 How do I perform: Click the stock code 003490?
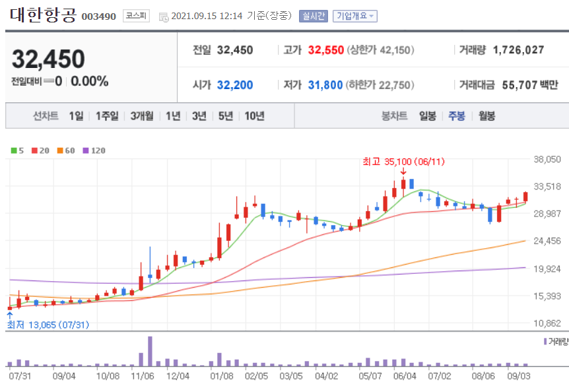(99, 16)
